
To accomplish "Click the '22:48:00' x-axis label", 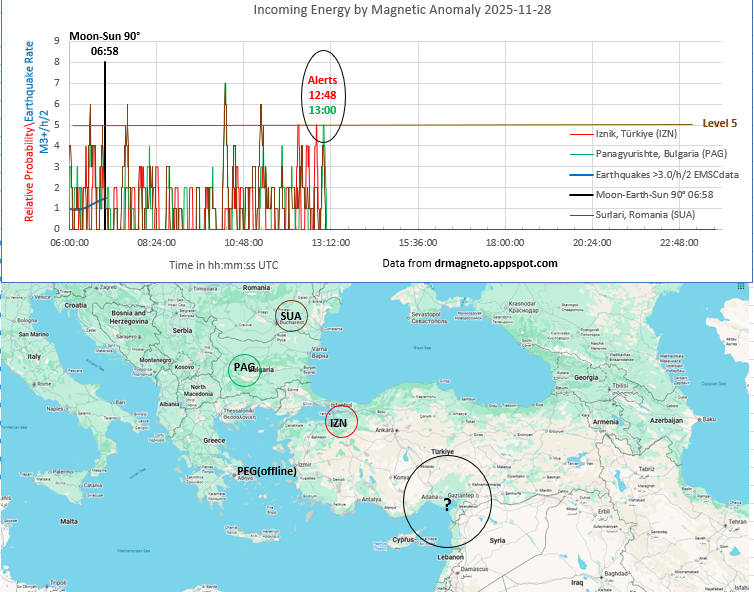I will pos(679,243).
